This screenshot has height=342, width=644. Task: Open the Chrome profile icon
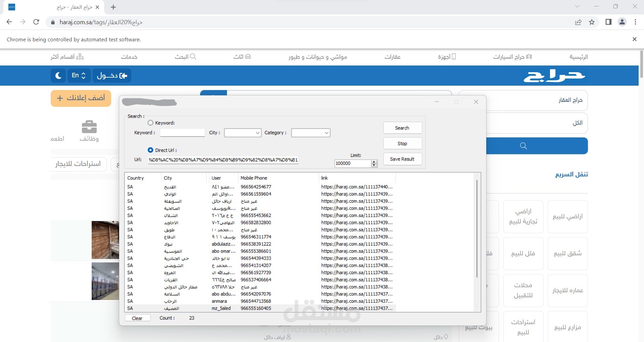pos(622,22)
